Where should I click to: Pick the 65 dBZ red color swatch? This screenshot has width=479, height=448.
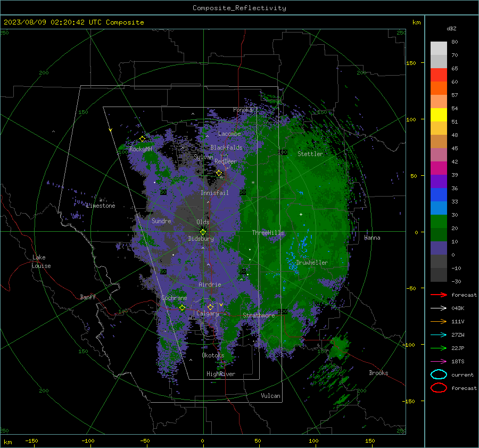(439, 75)
